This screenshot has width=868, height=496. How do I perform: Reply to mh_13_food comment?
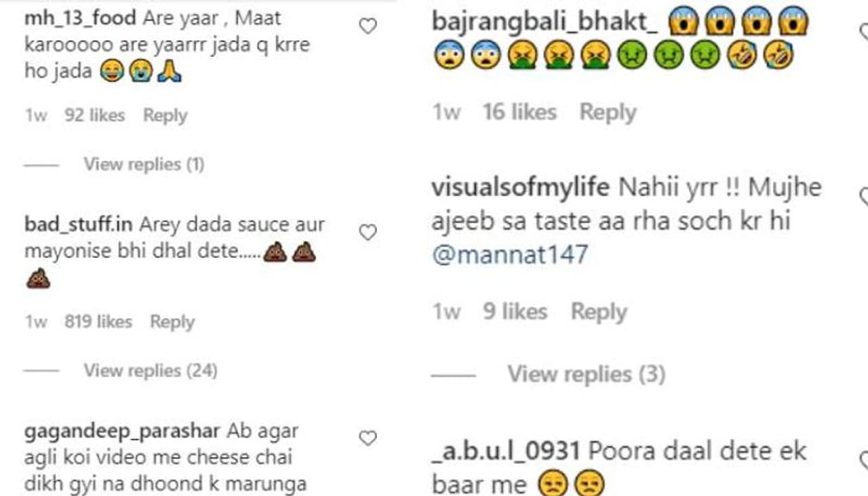(165, 115)
